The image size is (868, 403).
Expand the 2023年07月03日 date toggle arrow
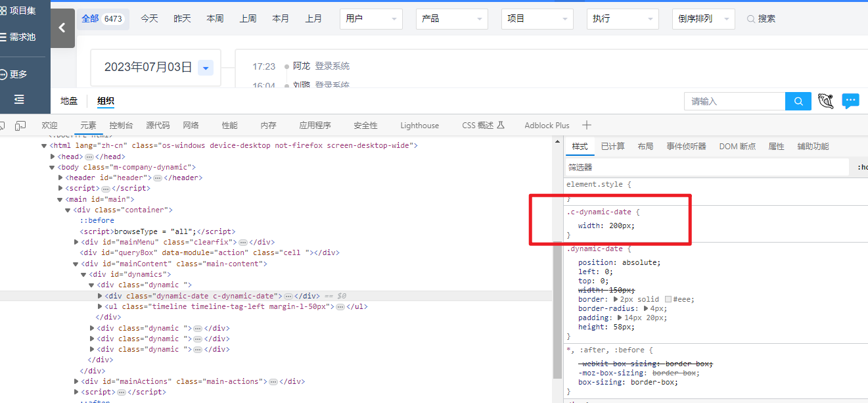pyautogui.click(x=206, y=68)
